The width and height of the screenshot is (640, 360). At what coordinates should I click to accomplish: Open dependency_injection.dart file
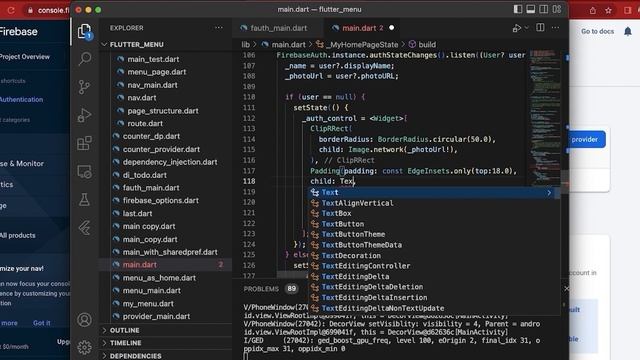tap(170, 162)
